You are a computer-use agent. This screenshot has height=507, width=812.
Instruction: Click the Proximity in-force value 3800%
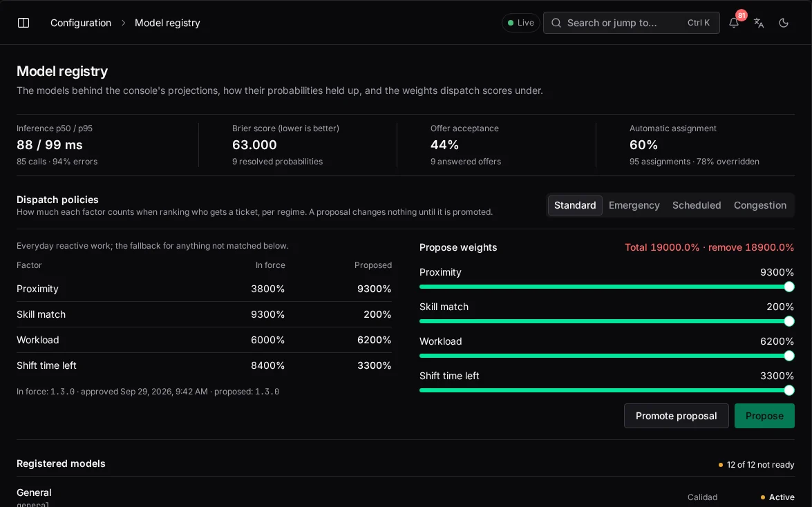coord(267,289)
